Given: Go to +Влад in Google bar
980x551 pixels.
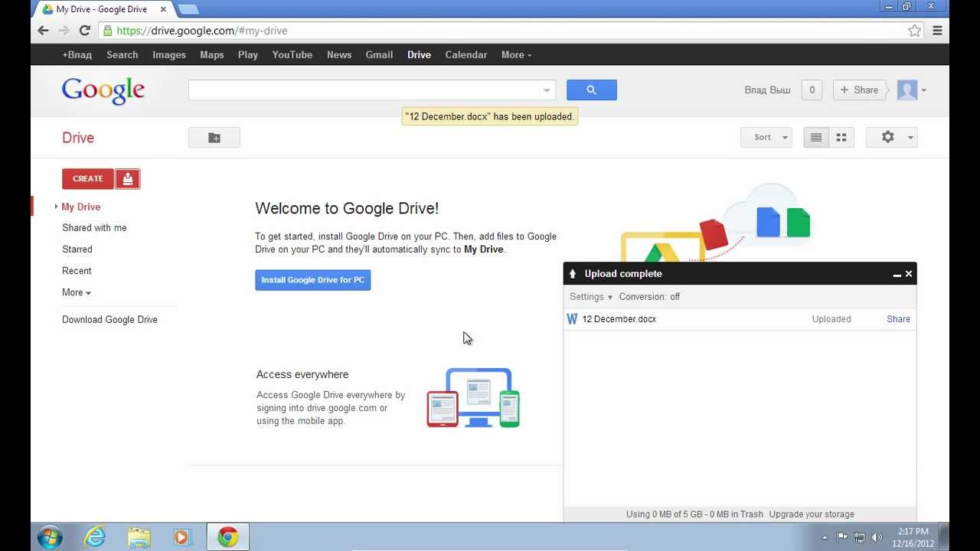Looking at the screenshot, I should point(77,55).
